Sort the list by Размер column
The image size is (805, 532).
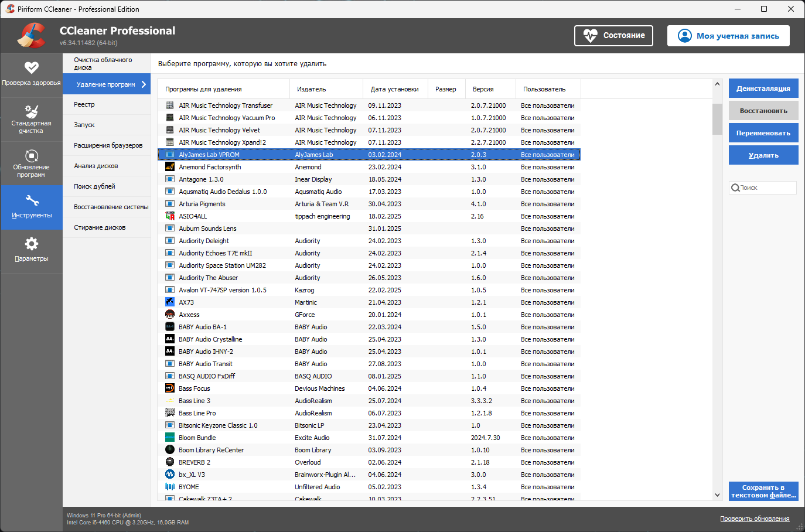(446, 88)
